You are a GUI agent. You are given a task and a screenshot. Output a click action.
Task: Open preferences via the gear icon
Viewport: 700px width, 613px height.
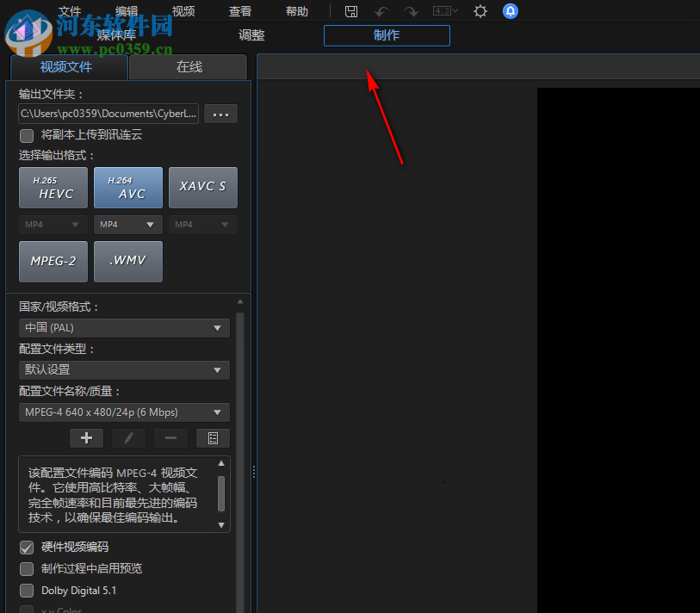click(480, 11)
